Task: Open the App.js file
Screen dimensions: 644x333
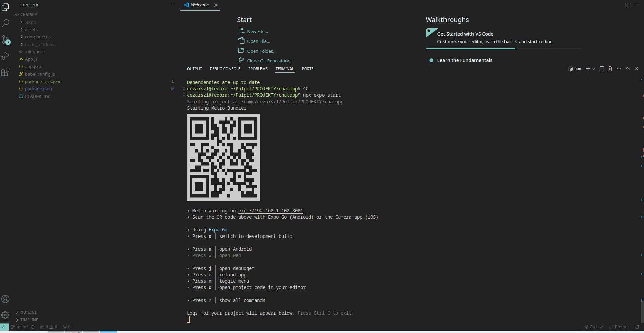Action: coord(31,59)
